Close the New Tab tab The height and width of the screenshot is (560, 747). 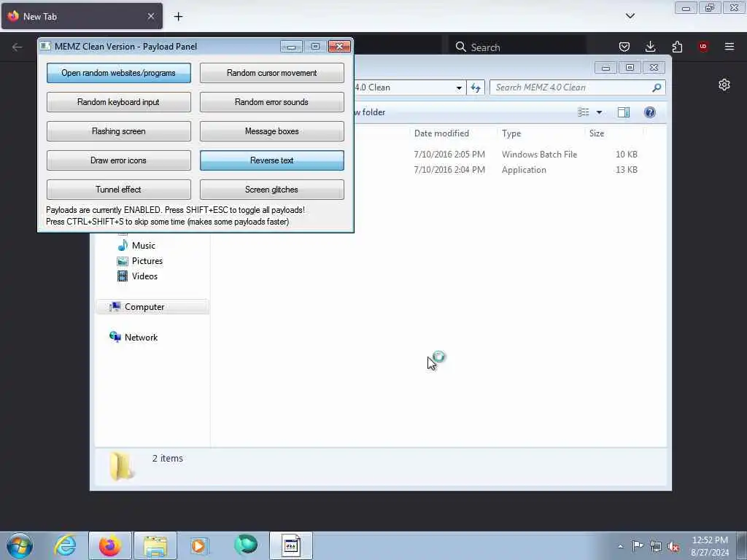[x=151, y=16]
